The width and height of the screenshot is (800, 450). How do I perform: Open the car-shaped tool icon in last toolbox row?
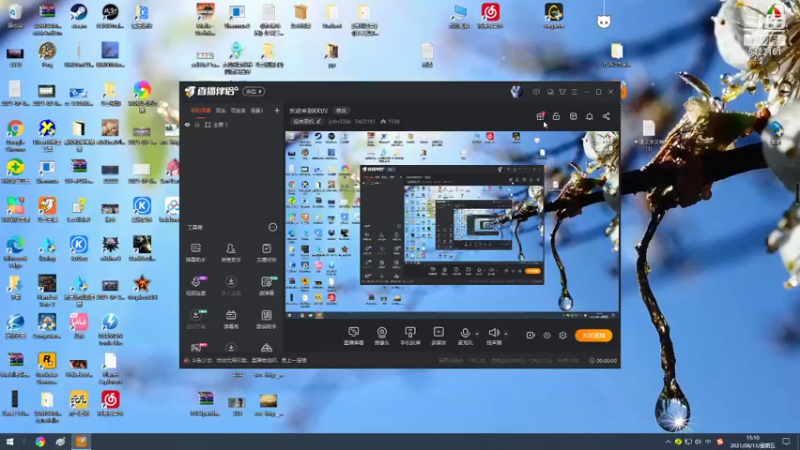click(x=266, y=348)
